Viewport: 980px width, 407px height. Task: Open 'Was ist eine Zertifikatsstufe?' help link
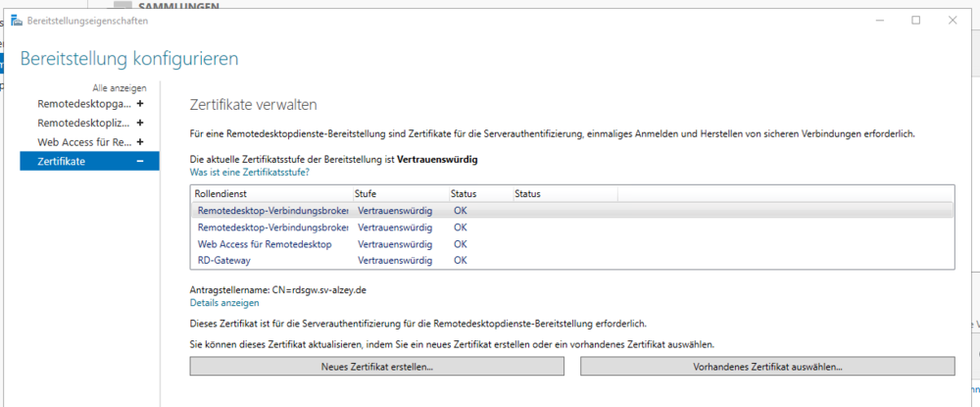tap(249, 172)
